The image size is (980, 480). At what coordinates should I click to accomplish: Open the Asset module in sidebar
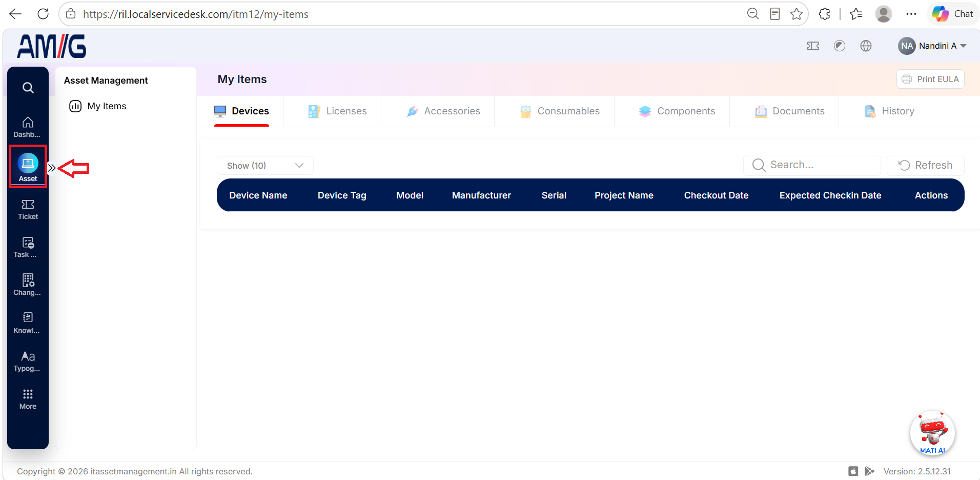pos(28,167)
